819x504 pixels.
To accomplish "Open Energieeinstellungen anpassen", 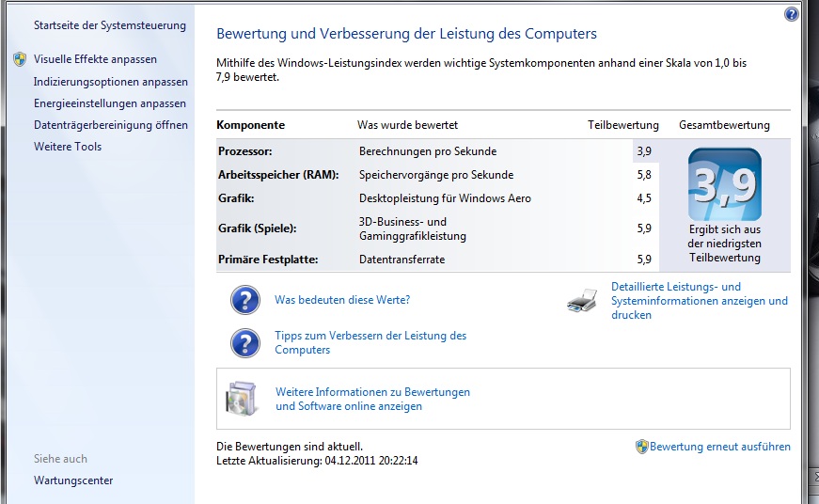I will pyautogui.click(x=110, y=103).
